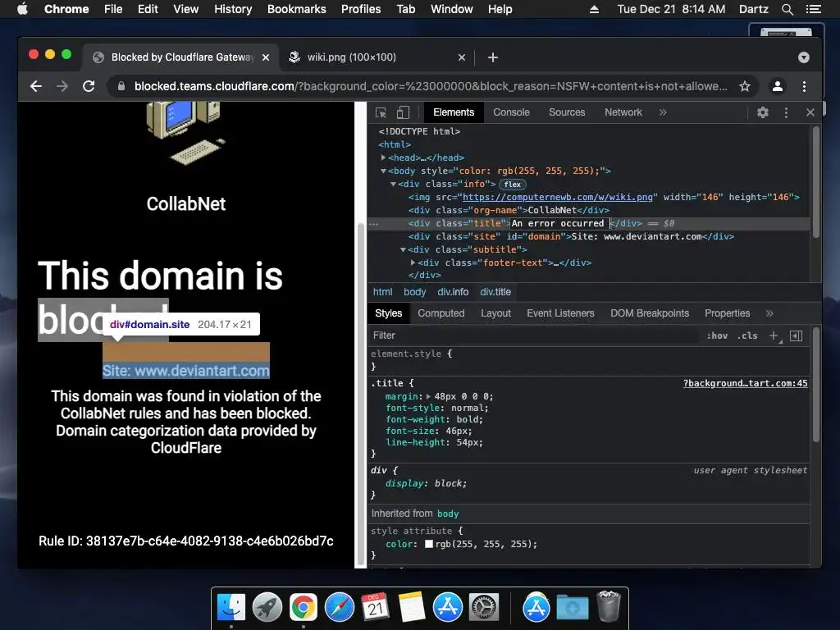Open the Event Listeners tab

[x=560, y=313]
